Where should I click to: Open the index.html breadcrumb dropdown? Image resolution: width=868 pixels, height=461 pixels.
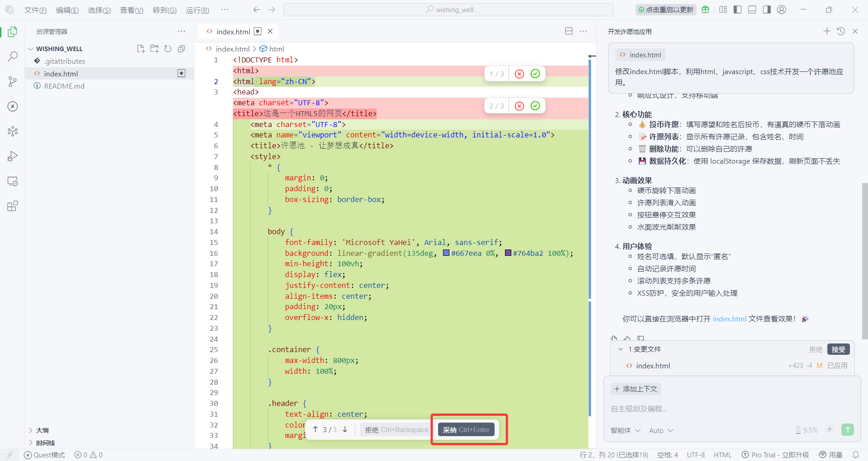pos(227,49)
